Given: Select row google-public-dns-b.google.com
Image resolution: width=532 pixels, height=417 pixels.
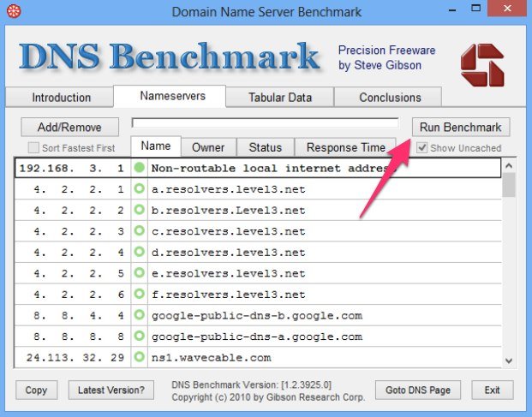Looking at the screenshot, I should 258,315.
